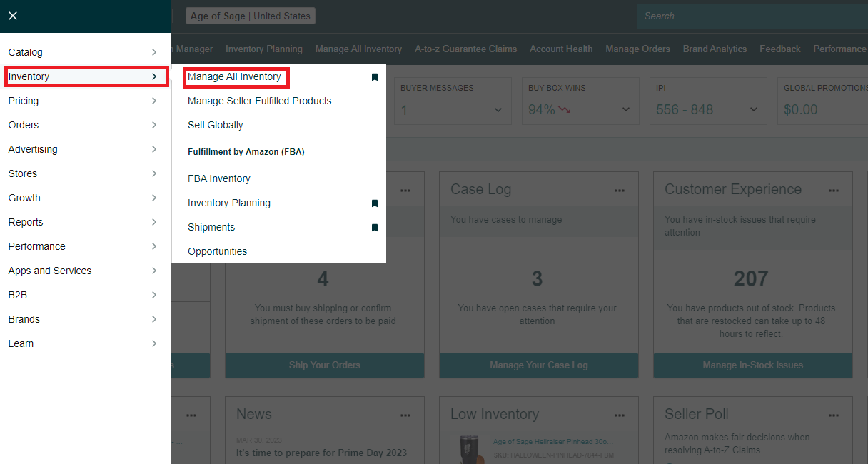Expand Apps and Services chevron
Viewport: 868px width, 464px height.
(x=154, y=271)
